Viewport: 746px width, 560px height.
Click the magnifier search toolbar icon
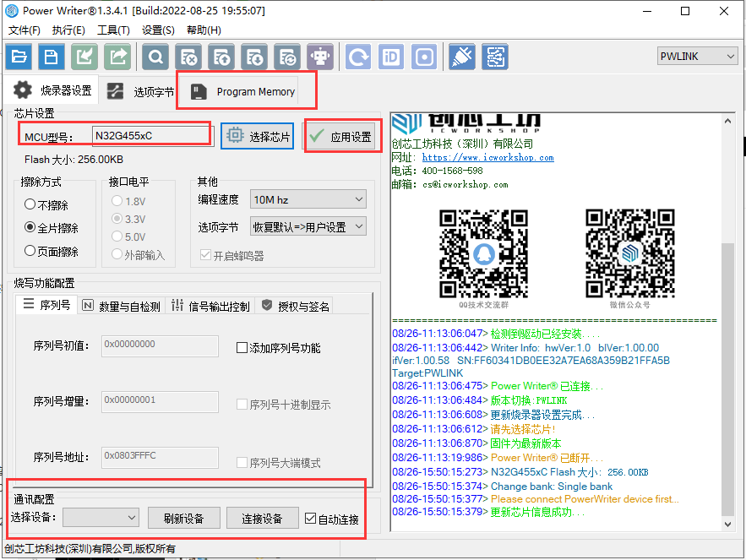pyautogui.click(x=155, y=57)
